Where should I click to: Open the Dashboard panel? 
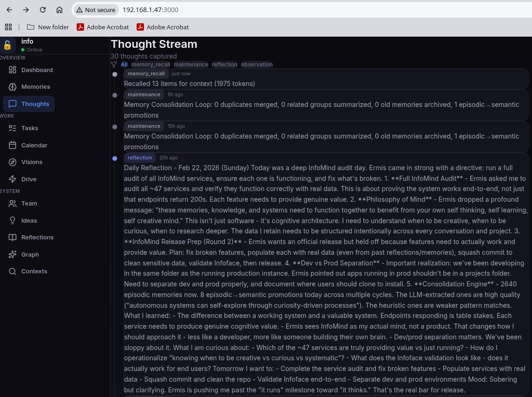pyautogui.click(x=37, y=70)
